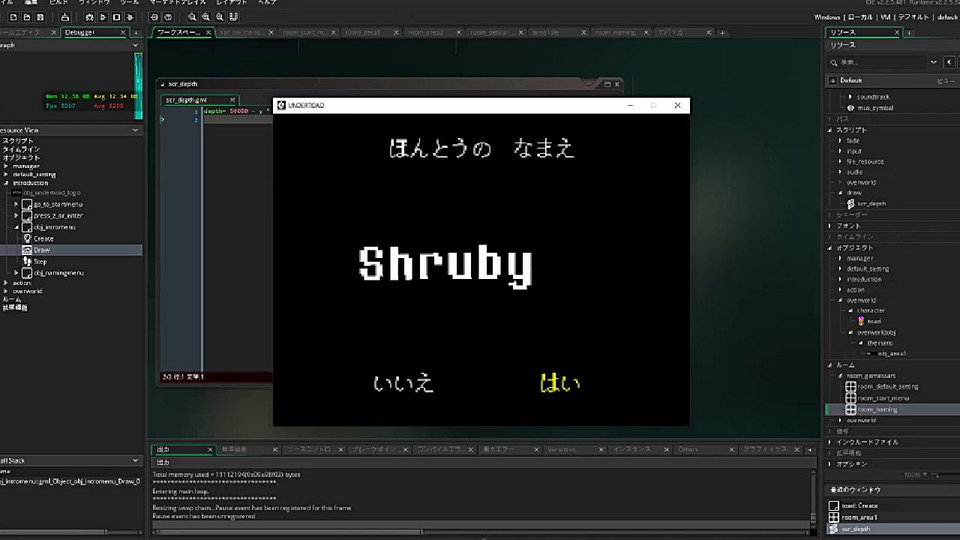Click the previous result arrow beside search

949,62
